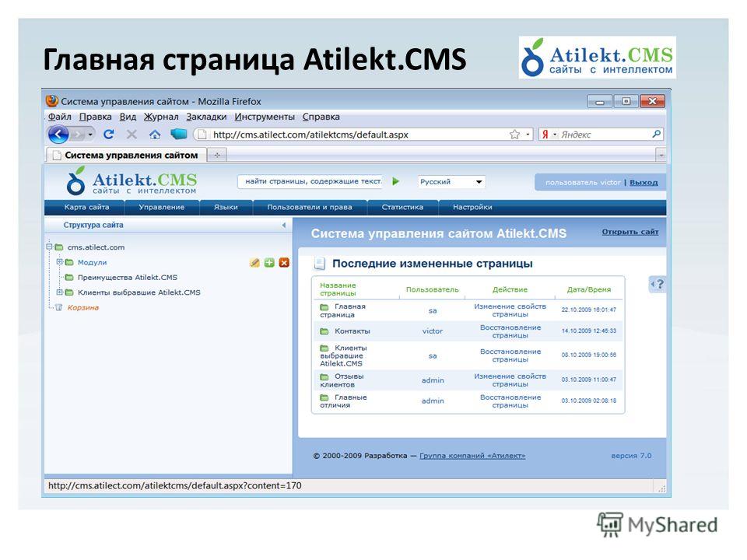
Task: Click the Firefox forward arrow button
Action: pyautogui.click(x=78, y=135)
